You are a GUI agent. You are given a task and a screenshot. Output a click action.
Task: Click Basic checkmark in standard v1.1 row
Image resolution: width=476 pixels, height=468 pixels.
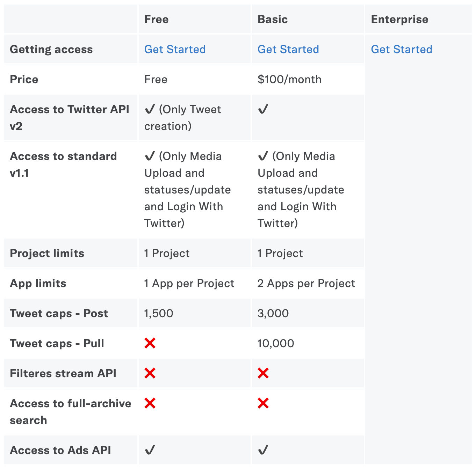pos(263,156)
